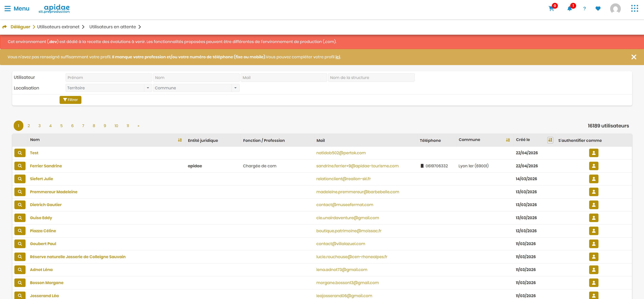Focus the Prénom input field
The width and height of the screenshot is (644, 299).
[x=109, y=78]
